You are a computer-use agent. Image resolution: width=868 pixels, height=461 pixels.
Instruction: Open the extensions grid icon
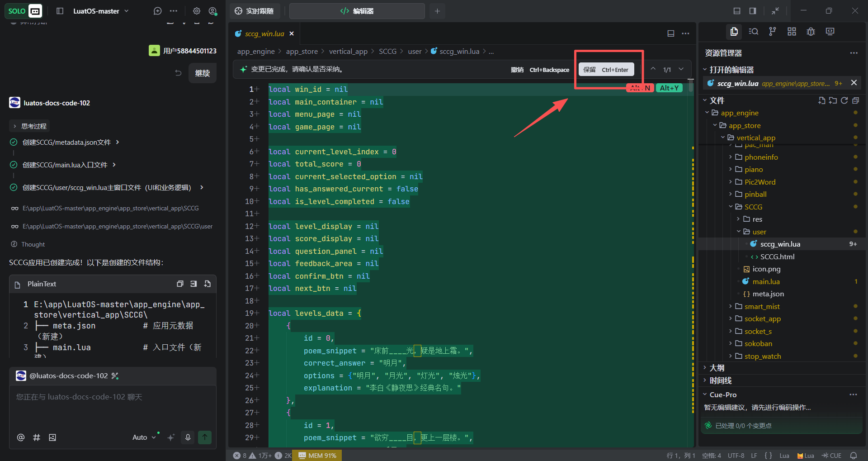792,31
